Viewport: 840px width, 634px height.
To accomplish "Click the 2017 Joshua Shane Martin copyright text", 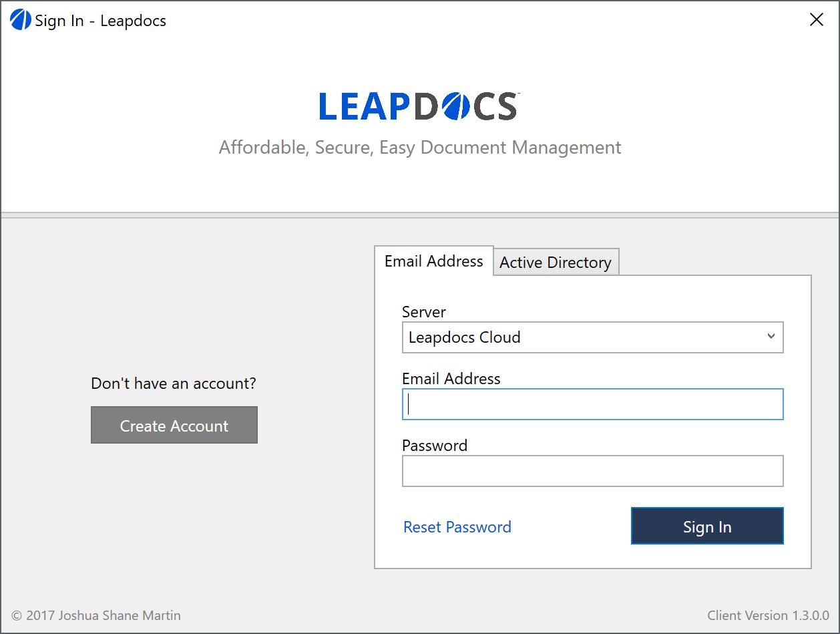I will pos(96,615).
